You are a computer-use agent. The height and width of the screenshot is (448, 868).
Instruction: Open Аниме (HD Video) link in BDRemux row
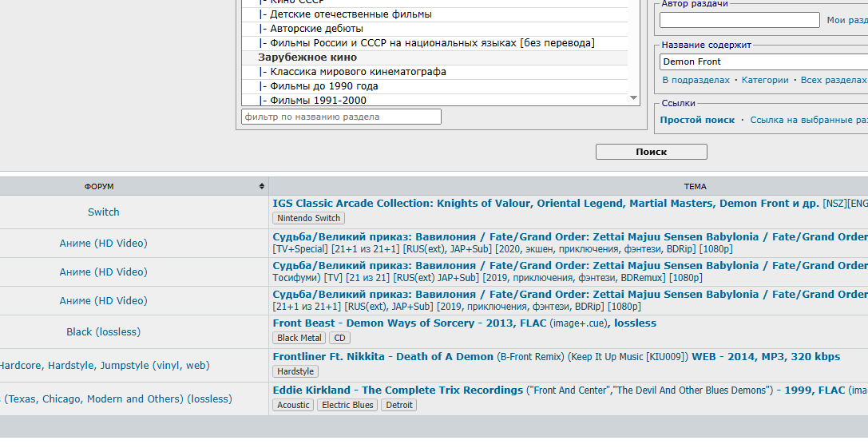tap(104, 272)
